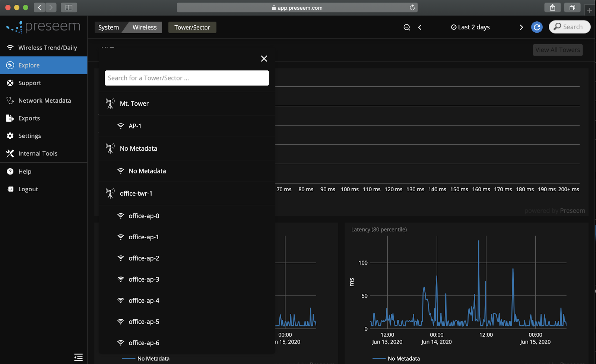The width and height of the screenshot is (596, 364).
Task: Select sector office-ap-5
Action: [x=187, y=322]
